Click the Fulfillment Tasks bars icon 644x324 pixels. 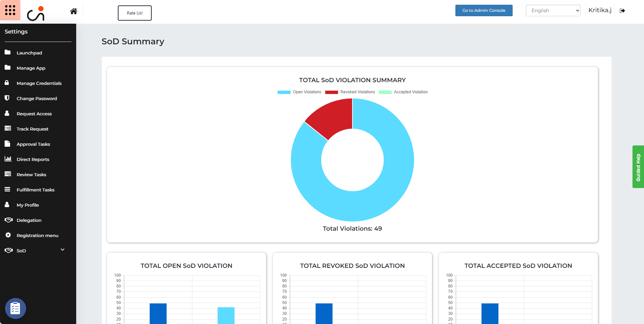[x=7, y=189]
